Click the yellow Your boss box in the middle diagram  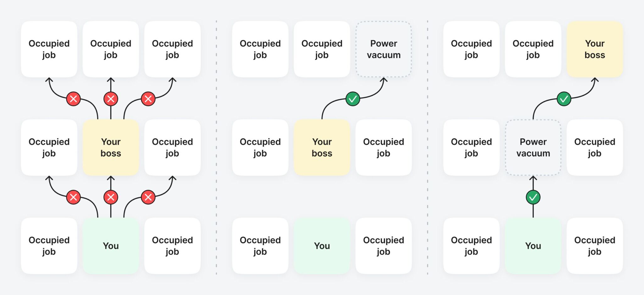322,147
